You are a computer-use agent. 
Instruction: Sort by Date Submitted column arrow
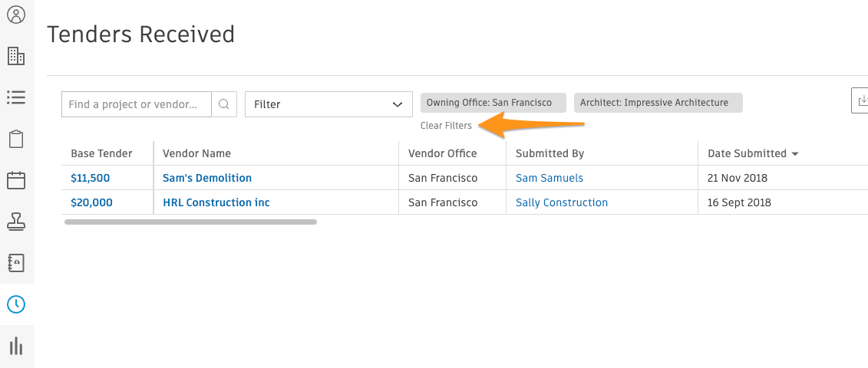pos(796,154)
